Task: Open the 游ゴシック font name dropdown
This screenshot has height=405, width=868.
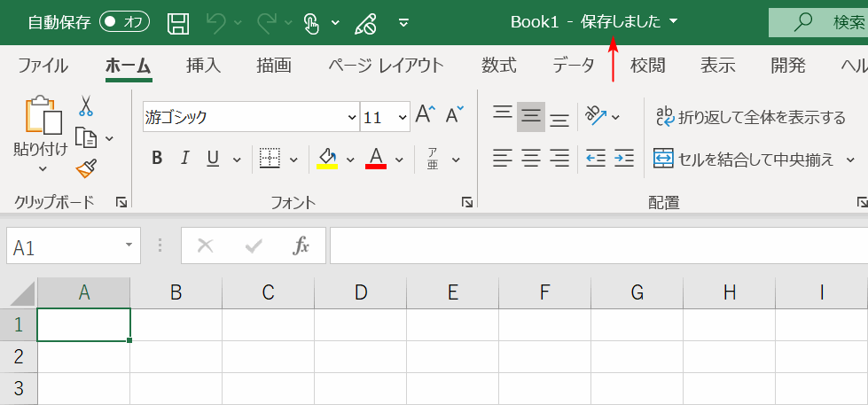Action: [x=351, y=117]
